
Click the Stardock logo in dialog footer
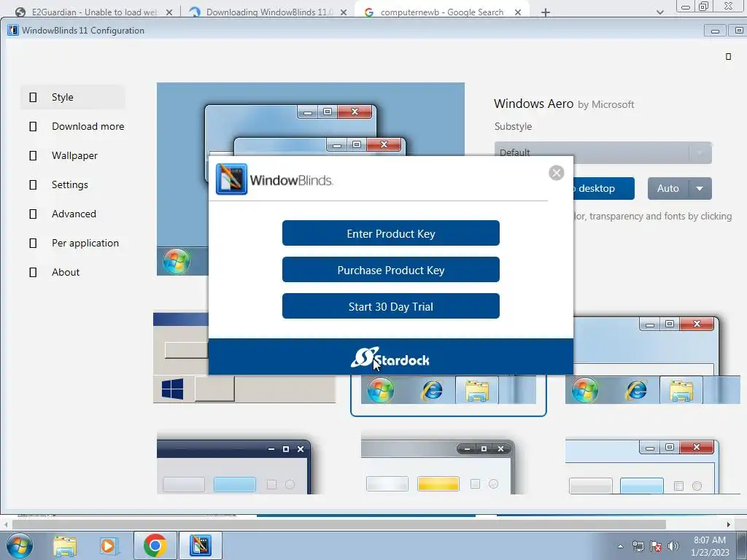click(390, 358)
